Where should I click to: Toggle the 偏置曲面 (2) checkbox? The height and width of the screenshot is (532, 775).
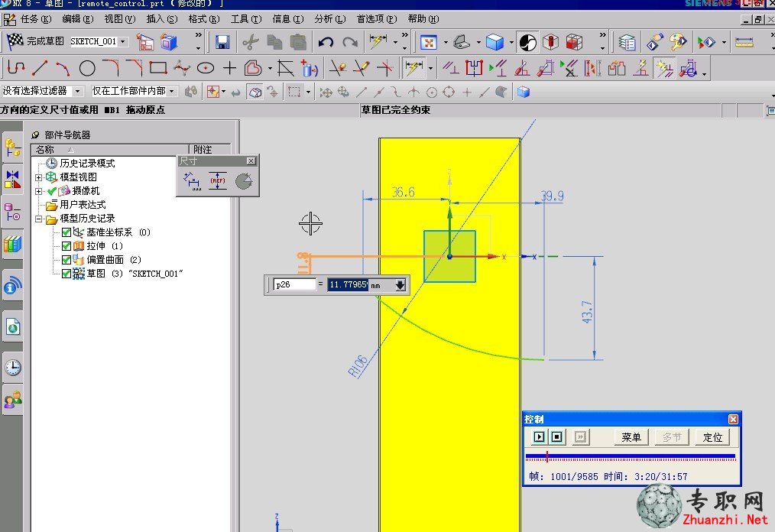pyautogui.click(x=66, y=260)
